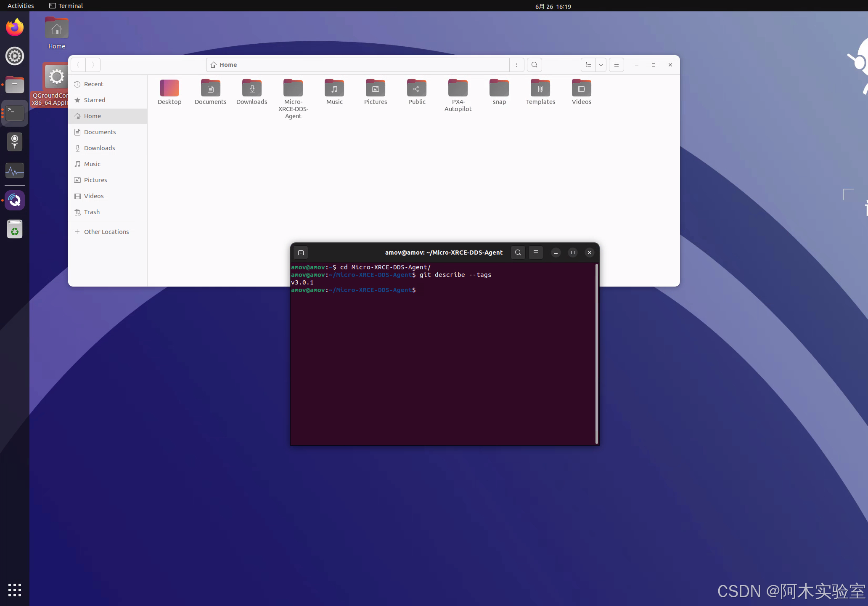Close the Terminal window
The height and width of the screenshot is (606, 868).
point(590,252)
